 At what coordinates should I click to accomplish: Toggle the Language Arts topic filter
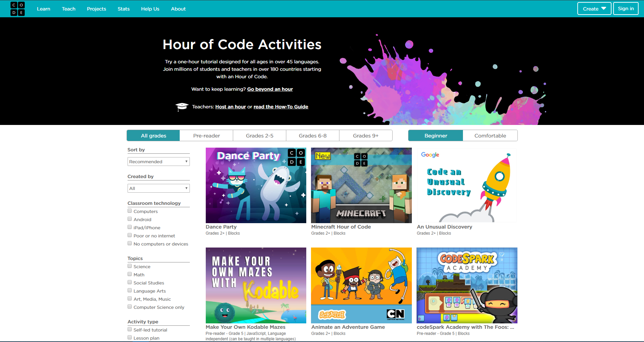[x=130, y=291]
